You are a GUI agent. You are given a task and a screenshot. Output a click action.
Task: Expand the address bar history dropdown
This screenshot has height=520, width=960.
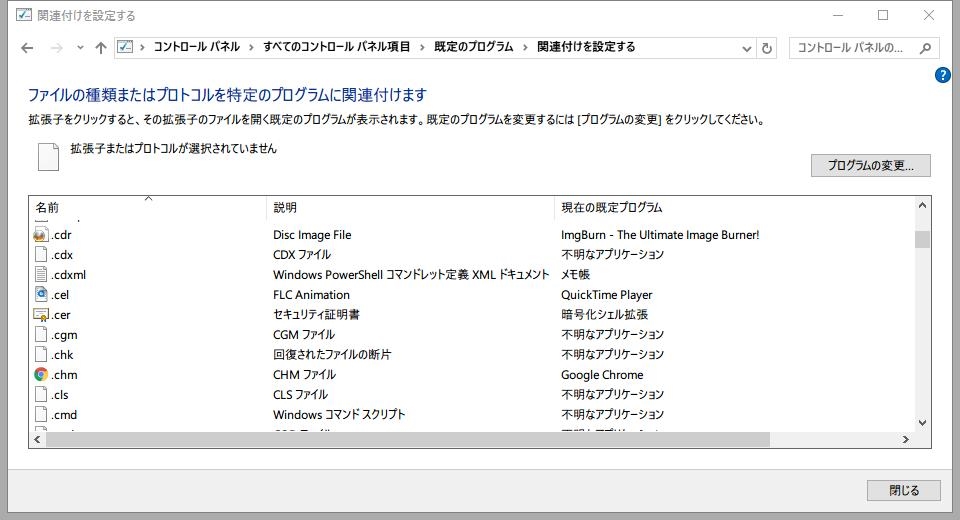746,48
